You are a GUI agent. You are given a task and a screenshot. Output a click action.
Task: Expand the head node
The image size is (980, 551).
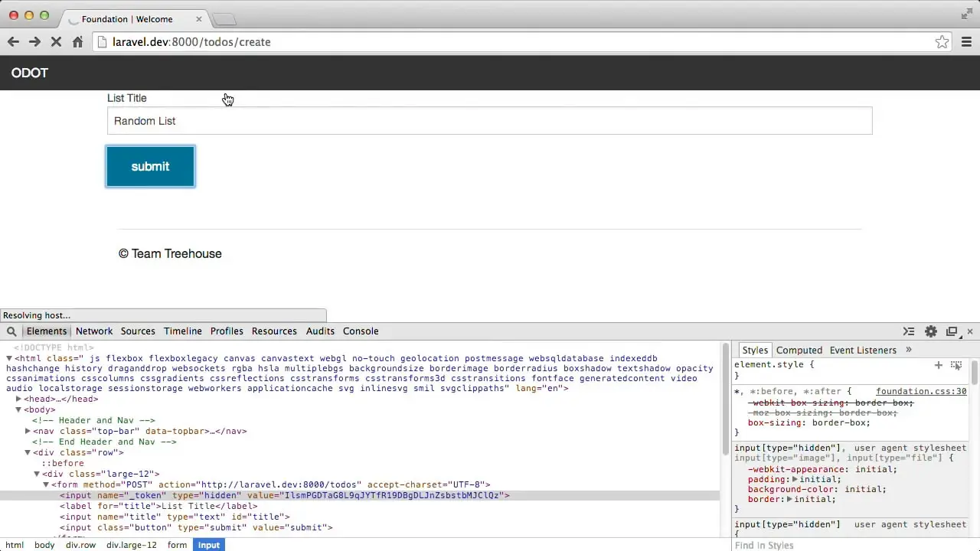point(18,399)
